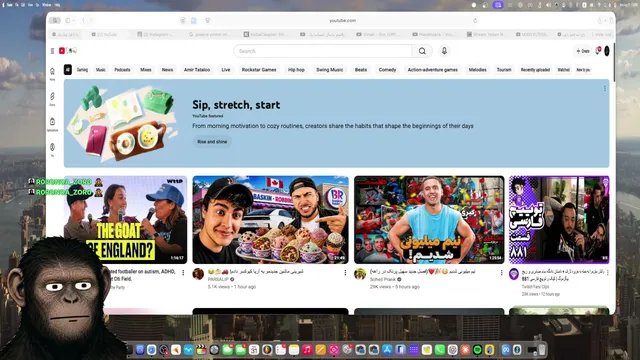Open the purple 881 Farsi clips thumbnail
Image resolution: width=640 pixels, height=360 pixels.
click(x=559, y=220)
